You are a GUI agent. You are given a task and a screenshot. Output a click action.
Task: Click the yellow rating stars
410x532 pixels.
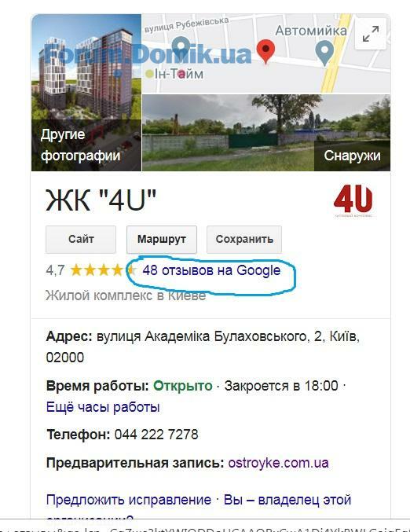tap(103, 270)
